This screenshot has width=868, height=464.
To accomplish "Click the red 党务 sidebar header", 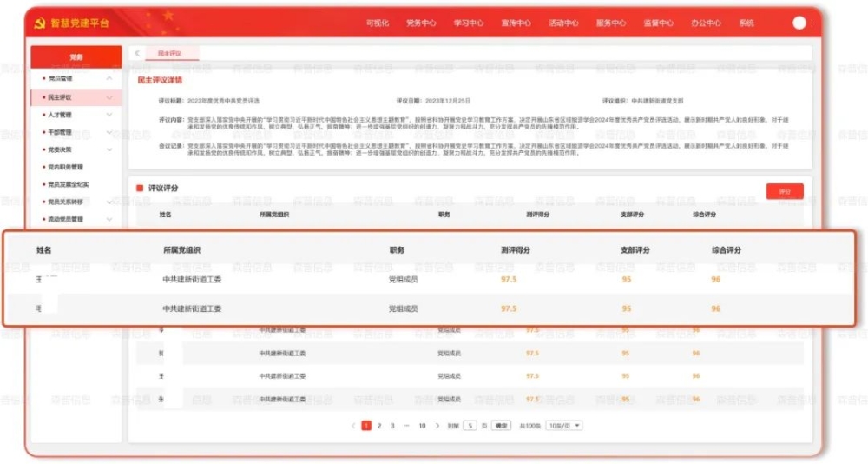I will point(76,56).
